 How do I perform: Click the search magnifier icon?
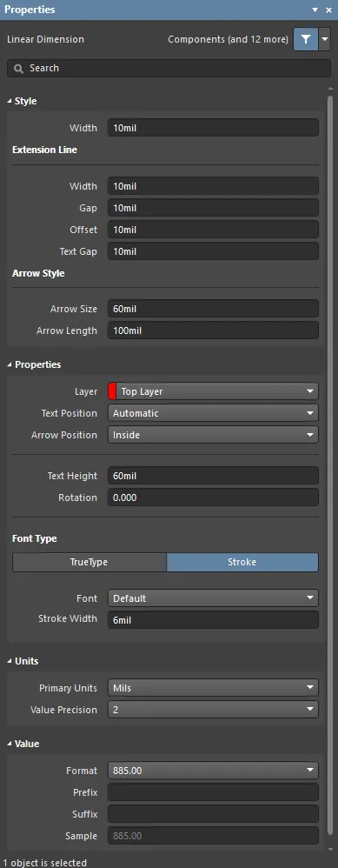pyautogui.click(x=19, y=68)
